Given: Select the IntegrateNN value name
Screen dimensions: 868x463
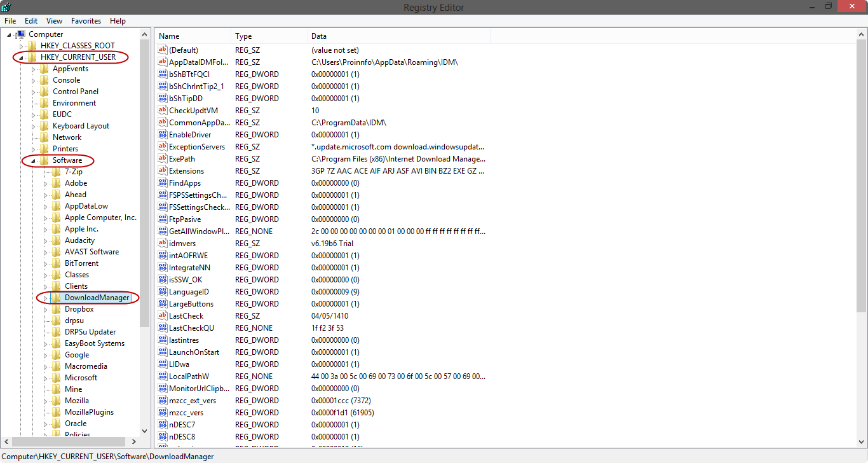Looking at the screenshot, I should click(189, 267).
